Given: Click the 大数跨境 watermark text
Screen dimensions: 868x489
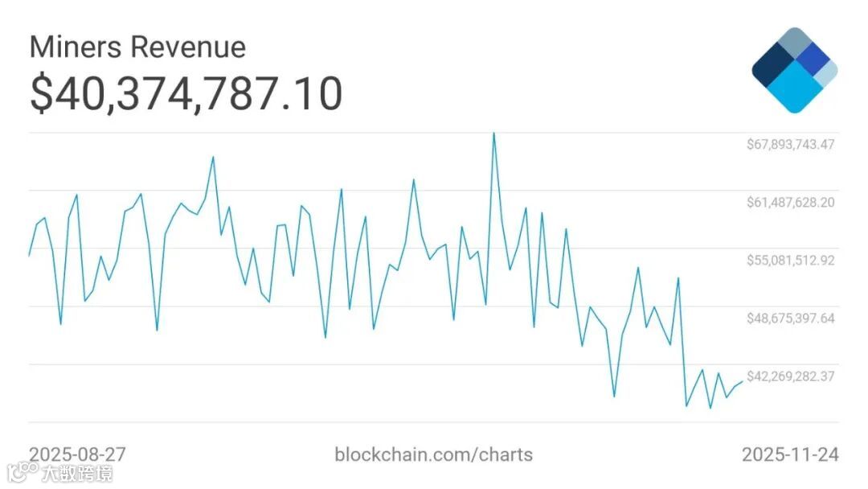Looking at the screenshot, I should pos(77,473).
